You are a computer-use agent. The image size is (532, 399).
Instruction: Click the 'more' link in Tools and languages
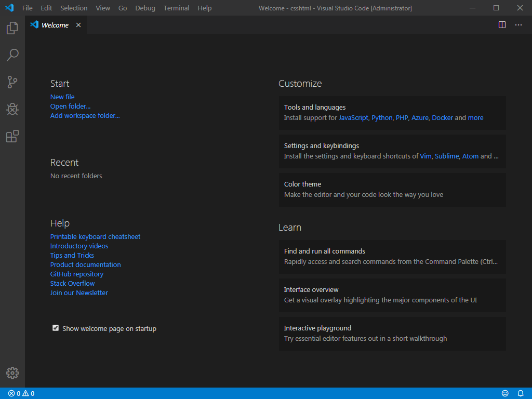click(x=475, y=118)
